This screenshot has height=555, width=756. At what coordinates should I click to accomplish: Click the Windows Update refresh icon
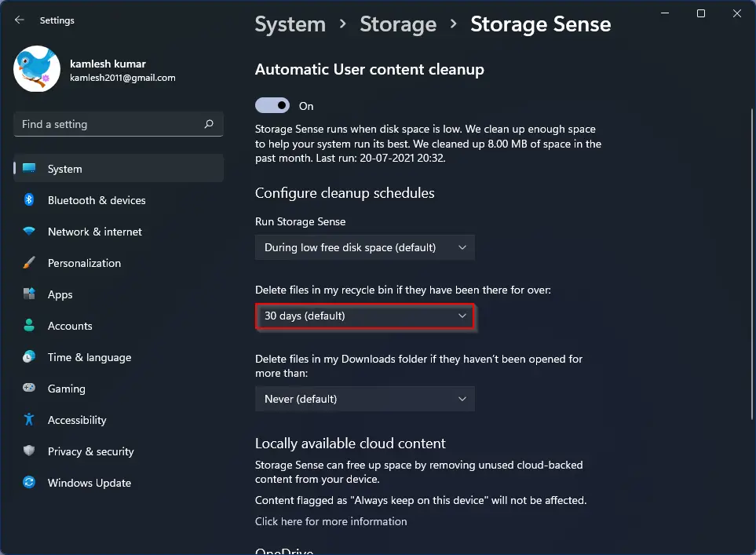pyautogui.click(x=29, y=482)
